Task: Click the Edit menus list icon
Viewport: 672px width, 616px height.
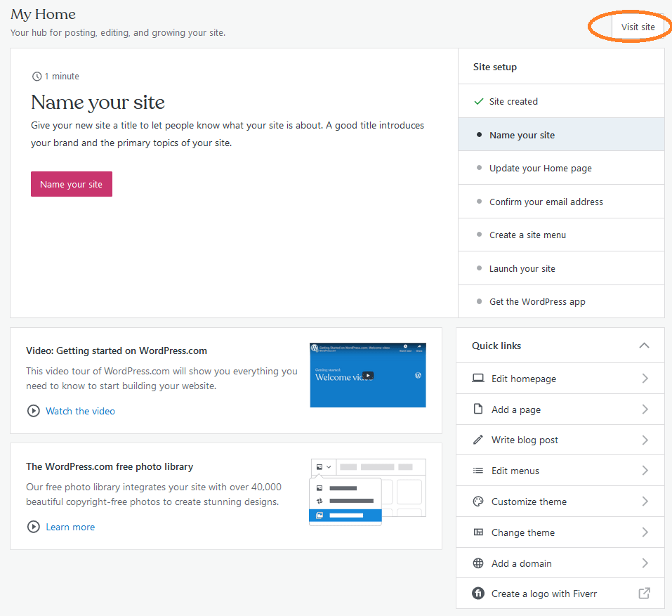Action: pyautogui.click(x=479, y=471)
